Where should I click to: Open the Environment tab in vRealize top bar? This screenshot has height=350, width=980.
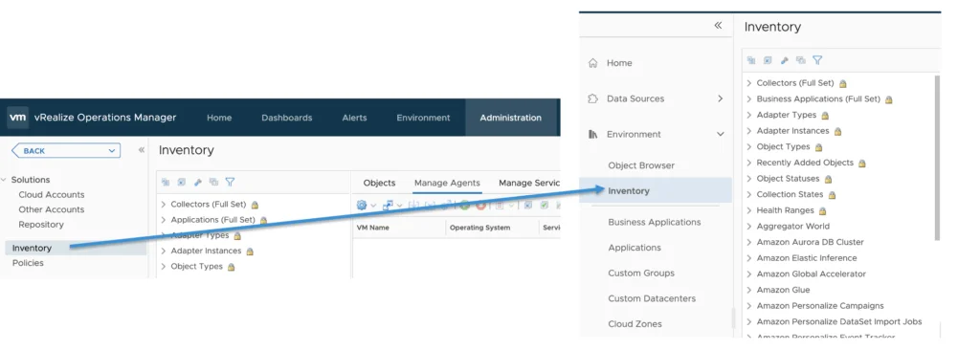pyautogui.click(x=423, y=118)
